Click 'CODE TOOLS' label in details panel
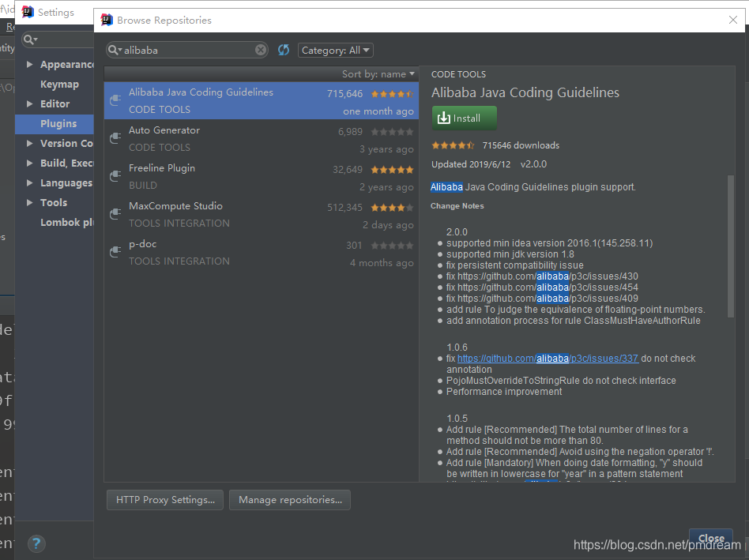Screen dimensions: 749x560 [x=458, y=74]
